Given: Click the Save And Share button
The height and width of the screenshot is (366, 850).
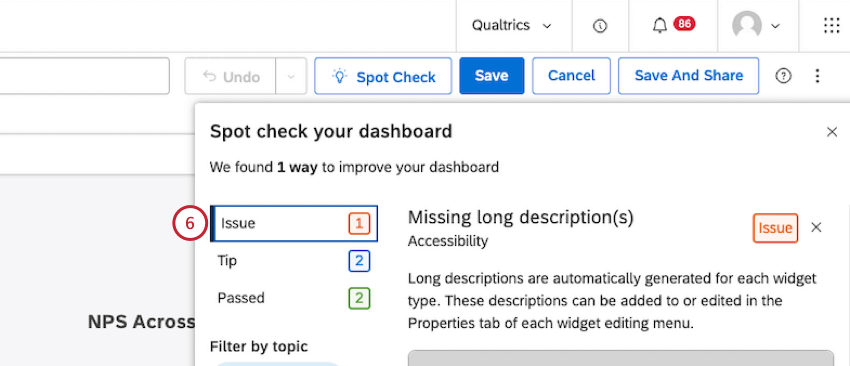Looking at the screenshot, I should click(688, 76).
